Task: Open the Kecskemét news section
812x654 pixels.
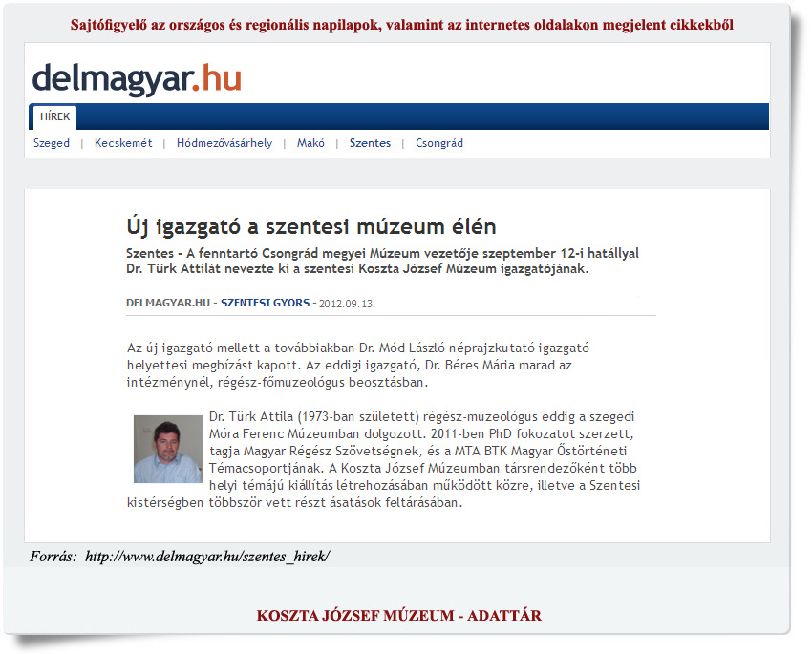Action: [x=123, y=143]
